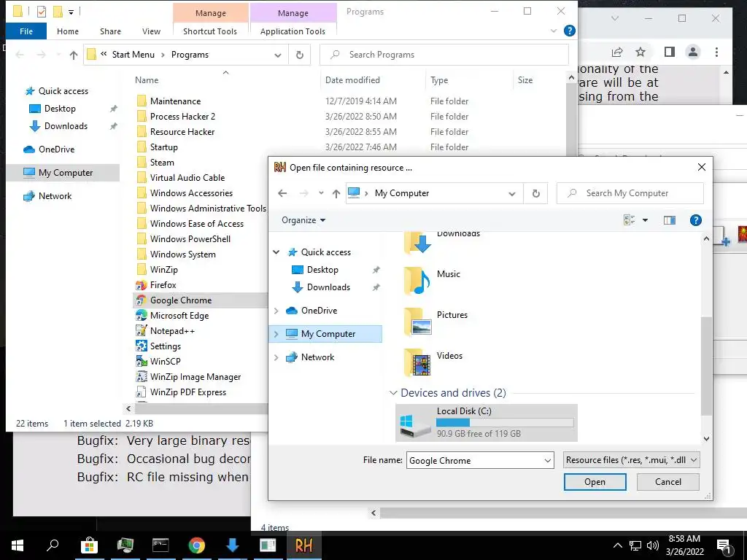Open the Organize menu
The width and height of the screenshot is (747, 560).
[x=303, y=220]
